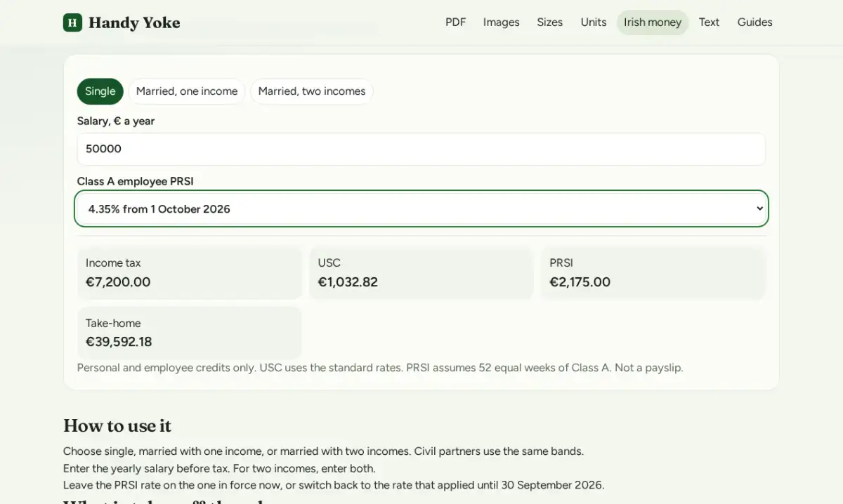Screen dimensions: 843x504
Task: Open the Handy Yoke home link
Action: (122, 22)
